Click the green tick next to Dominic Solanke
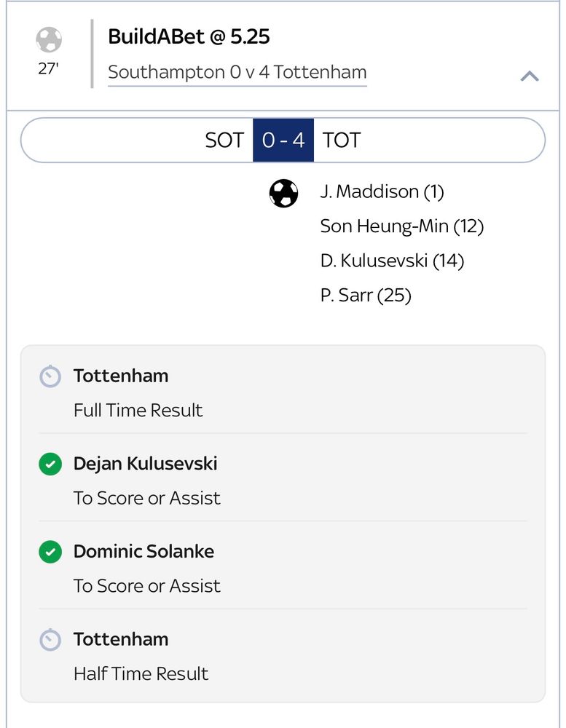 (50, 553)
